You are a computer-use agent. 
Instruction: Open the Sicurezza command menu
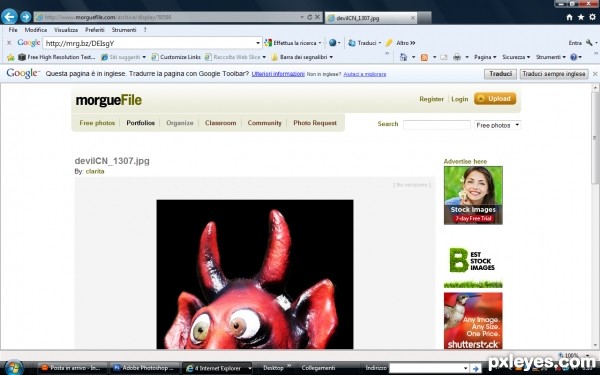516,57
